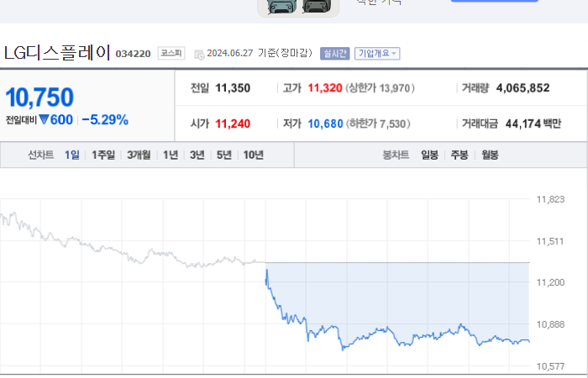This screenshot has width=588, height=378.
Task: Click the current price 10,750
Action: [39, 97]
